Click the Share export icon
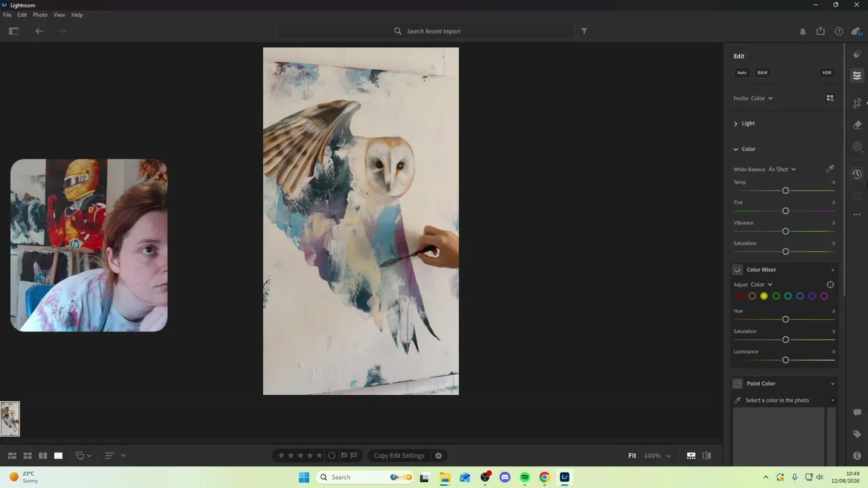868x488 pixels. pyautogui.click(x=821, y=31)
